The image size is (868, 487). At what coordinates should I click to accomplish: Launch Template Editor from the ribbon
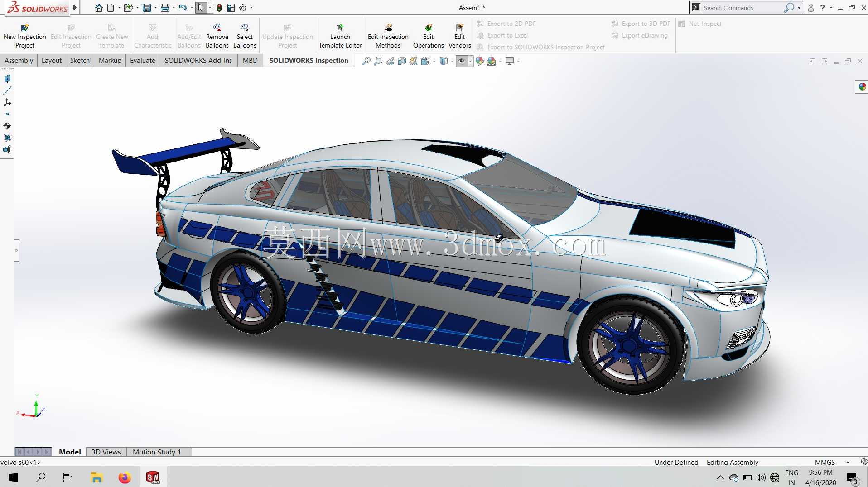(x=340, y=36)
